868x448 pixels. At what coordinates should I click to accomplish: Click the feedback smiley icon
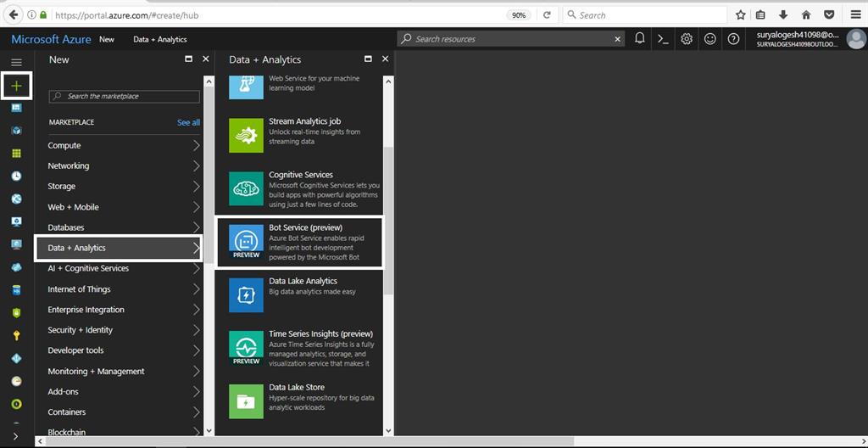click(709, 39)
